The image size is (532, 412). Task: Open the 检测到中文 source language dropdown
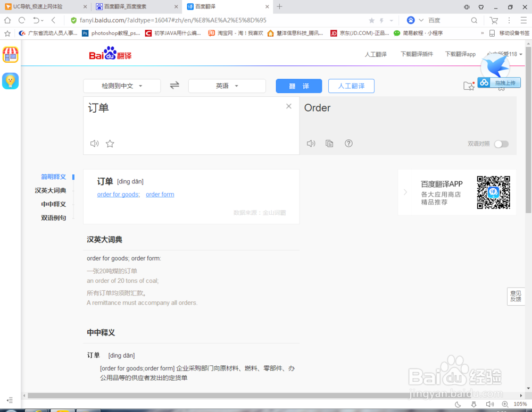(x=121, y=86)
